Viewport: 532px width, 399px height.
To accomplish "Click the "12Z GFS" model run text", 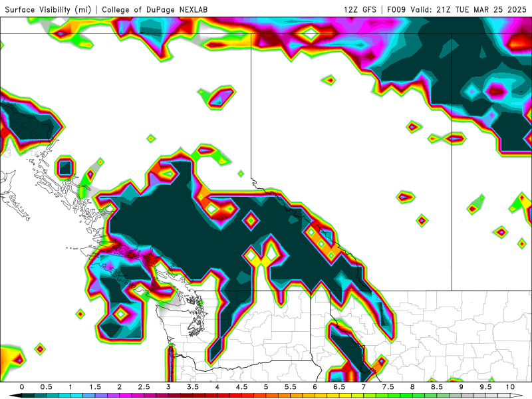I will [x=360, y=9].
